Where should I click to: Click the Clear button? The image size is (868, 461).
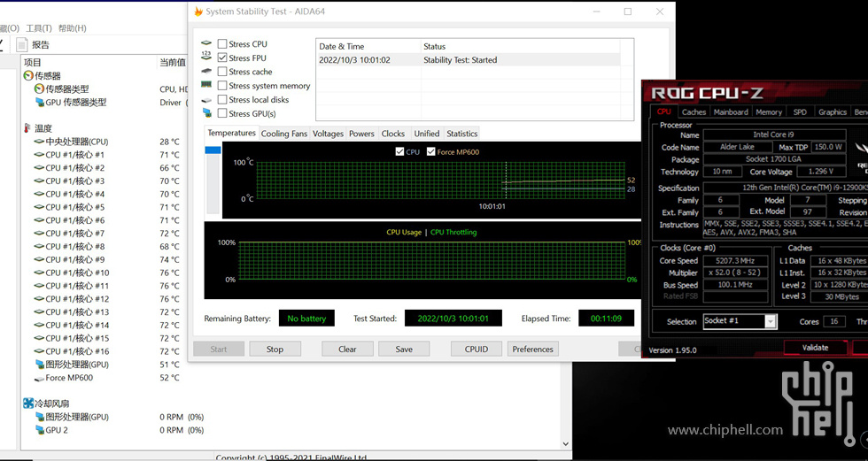(347, 349)
